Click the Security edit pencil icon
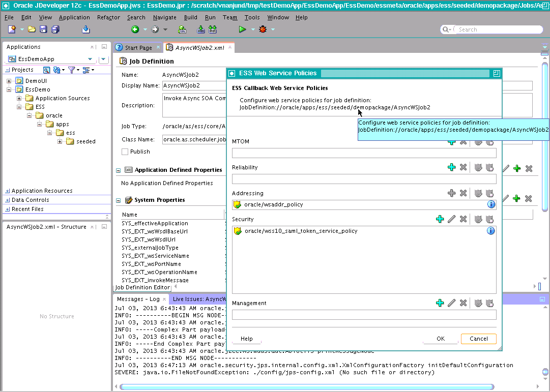The height and width of the screenshot is (392, 550). (452, 219)
